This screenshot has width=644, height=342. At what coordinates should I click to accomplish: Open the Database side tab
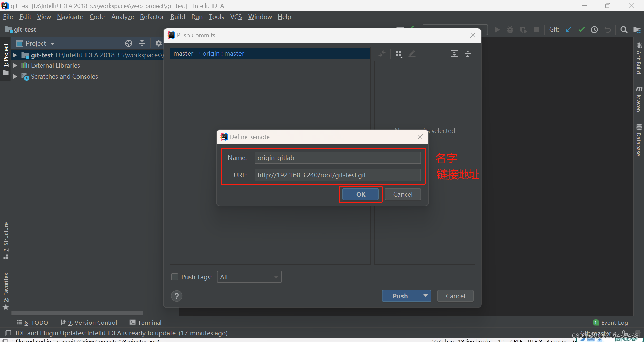point(639,140)
